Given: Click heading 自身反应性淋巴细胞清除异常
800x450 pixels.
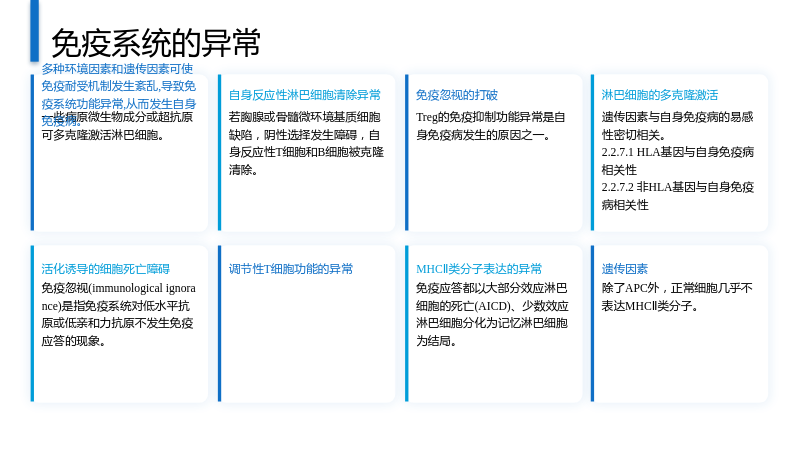Looking at the screenshot, I should coord(305,95).
